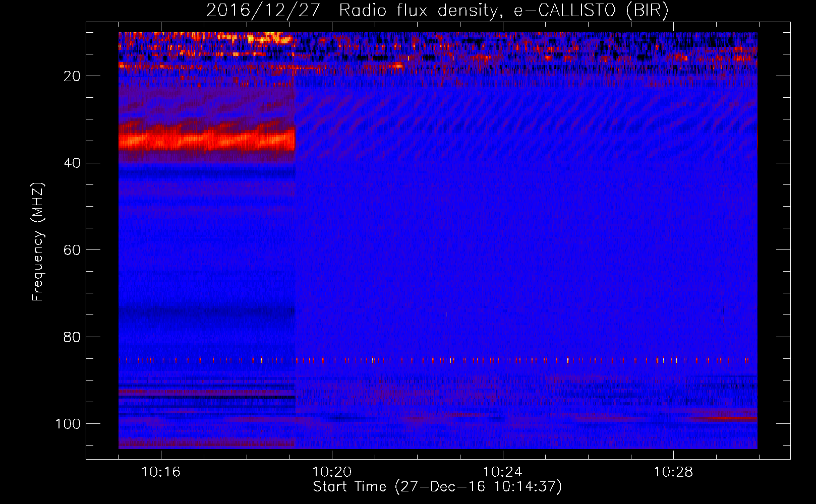The width and height of the screenshot is (816, 504).
Task: Click the 80 MHz frequency tick label
Action: coord(73,337)
